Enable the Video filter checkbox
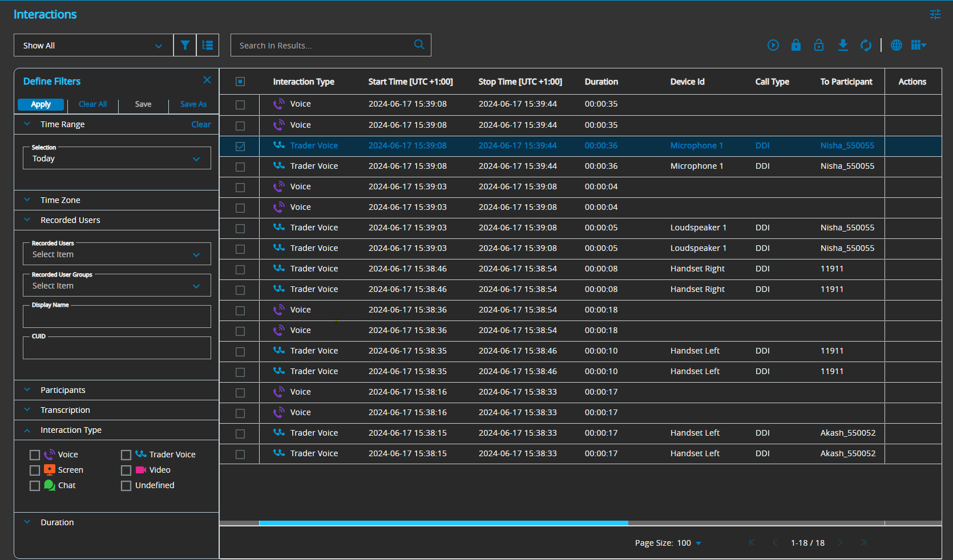 pyautogui.click(x=126, y=470)
